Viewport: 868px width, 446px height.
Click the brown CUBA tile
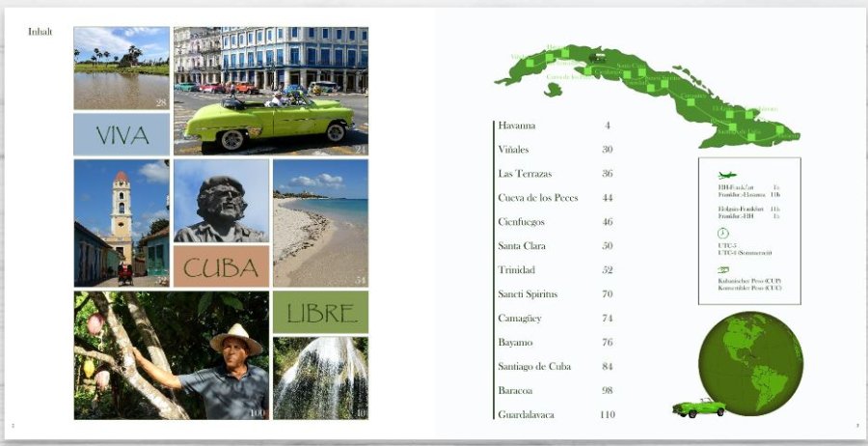(222, 266)
